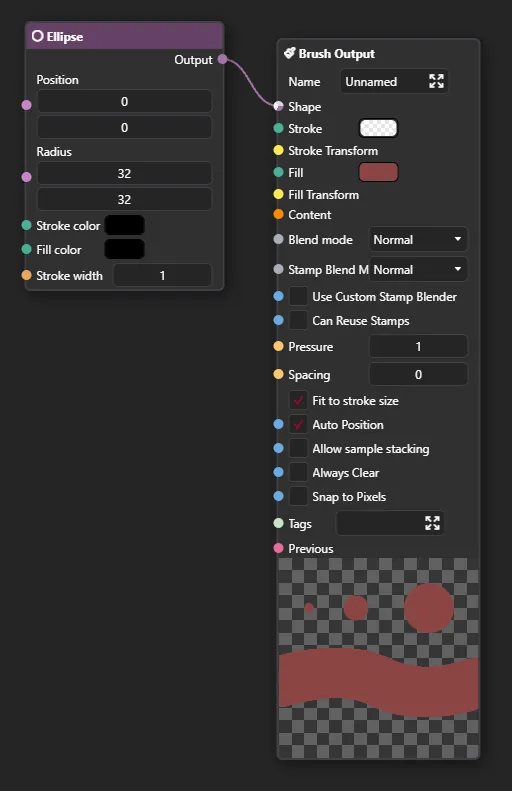Click the Position input socket
This screenshot has width=512, height=791.
[27, 105]
